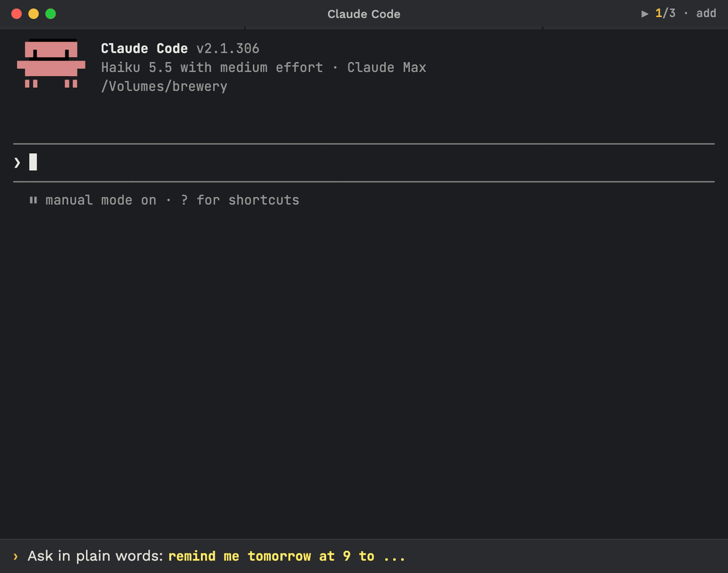Click the 'manual mode on' status text

coord(100,200)
